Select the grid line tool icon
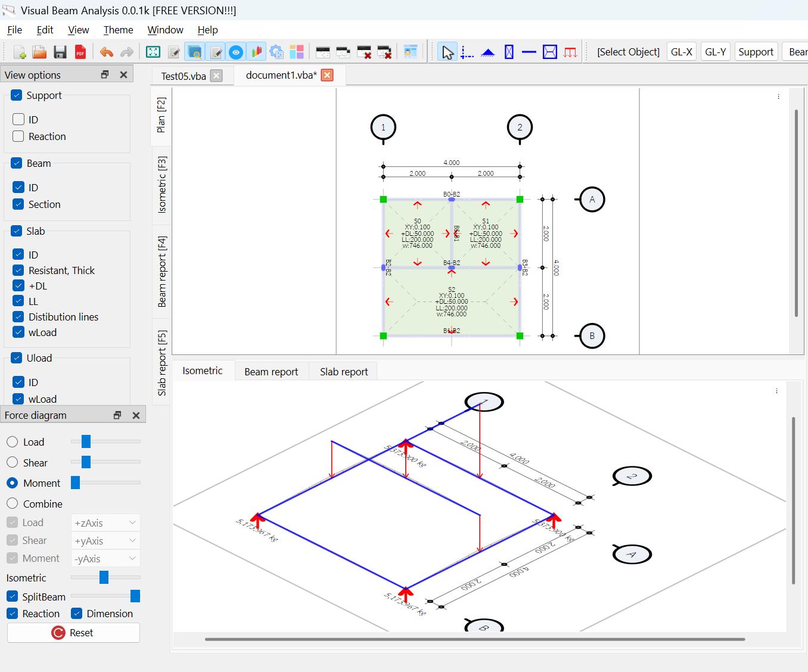808x672 pixels. [x=468, y=52]
